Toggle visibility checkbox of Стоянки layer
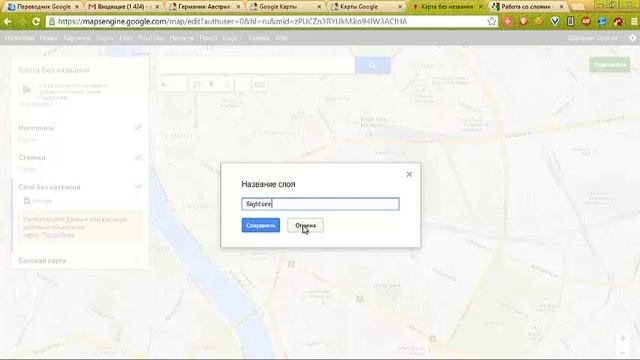 point(138,157)
